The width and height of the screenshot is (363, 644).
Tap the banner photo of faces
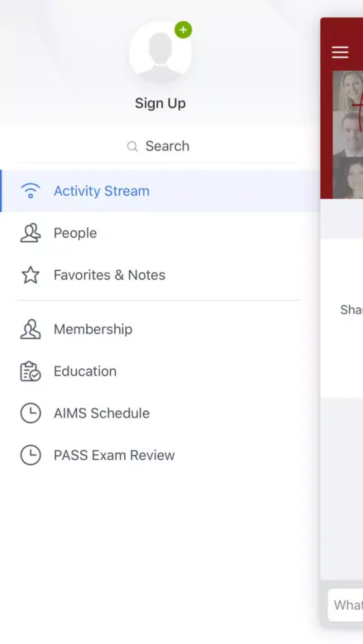click(x=348, y=135)
